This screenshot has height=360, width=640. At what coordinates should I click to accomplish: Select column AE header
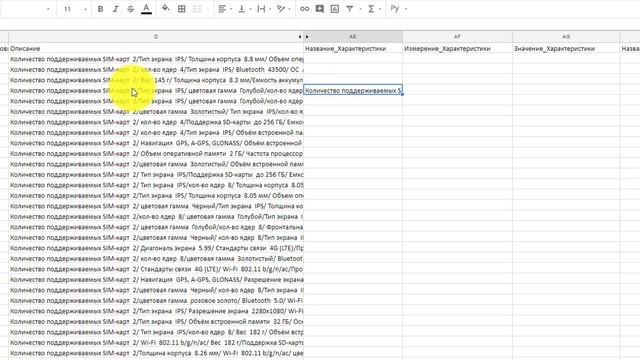tap(353, 37)
